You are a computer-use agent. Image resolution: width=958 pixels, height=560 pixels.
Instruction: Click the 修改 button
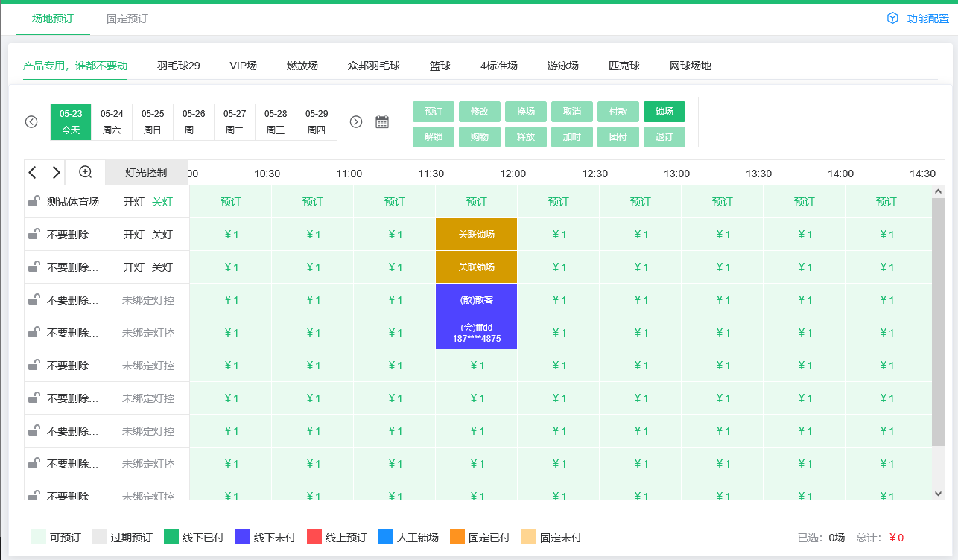(480, 112)
